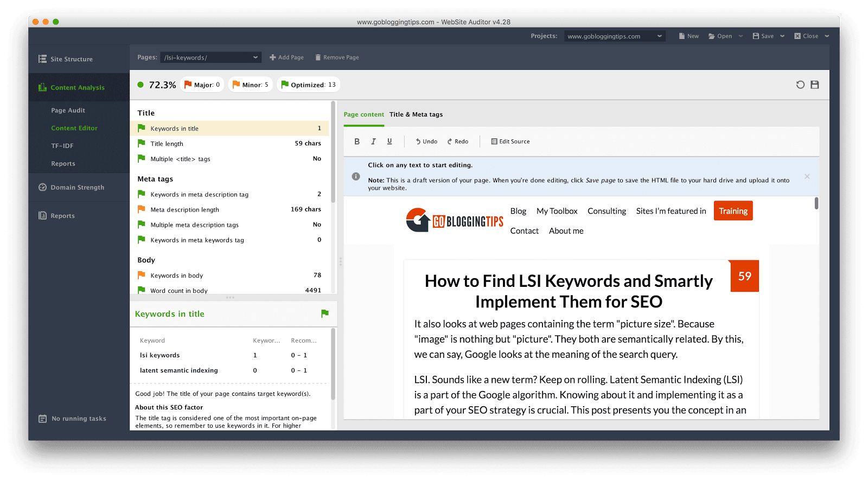Click the orange Training button

pos(733,211)
